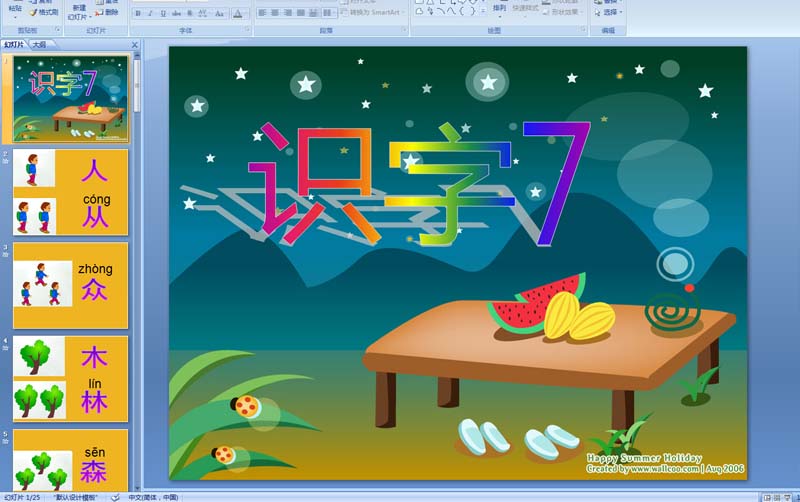800x502 pixels.
Task: Click the New Slide (新建幻灯片) icon
Action: click(x=78, y=12)
